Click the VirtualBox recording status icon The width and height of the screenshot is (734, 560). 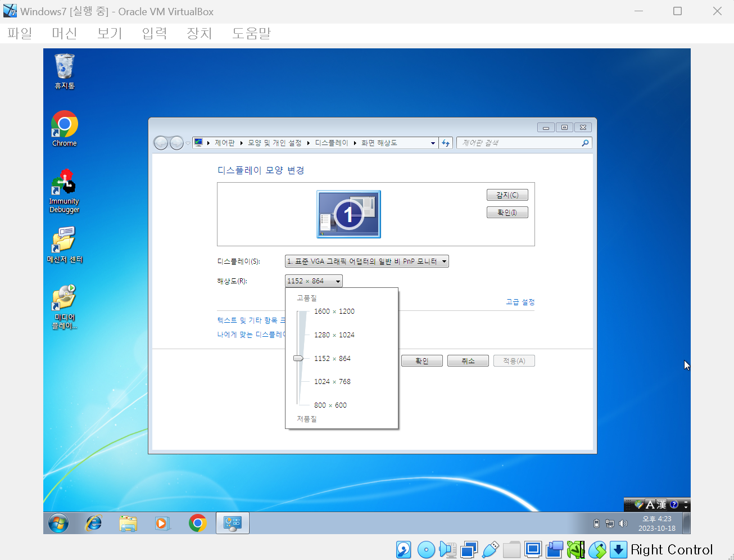tap(554, 549)
